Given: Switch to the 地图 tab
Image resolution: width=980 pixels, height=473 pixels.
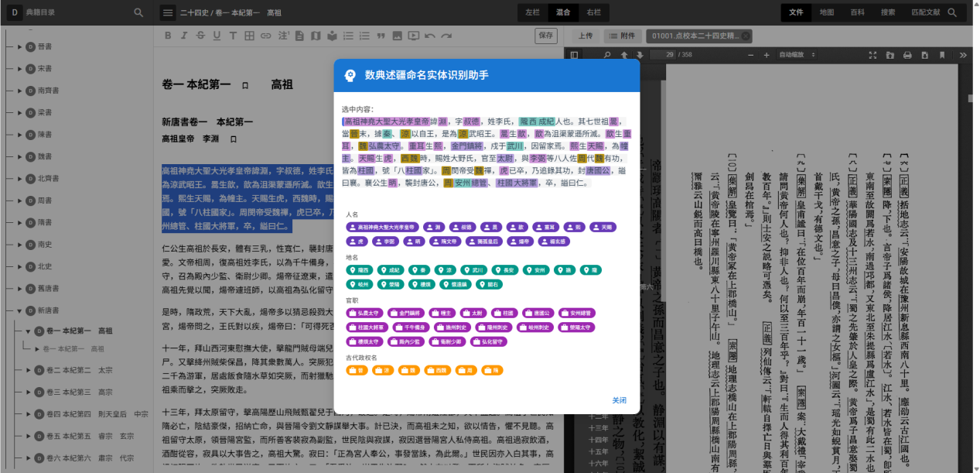Looking at the screenshot, I should tap(827, 13).
